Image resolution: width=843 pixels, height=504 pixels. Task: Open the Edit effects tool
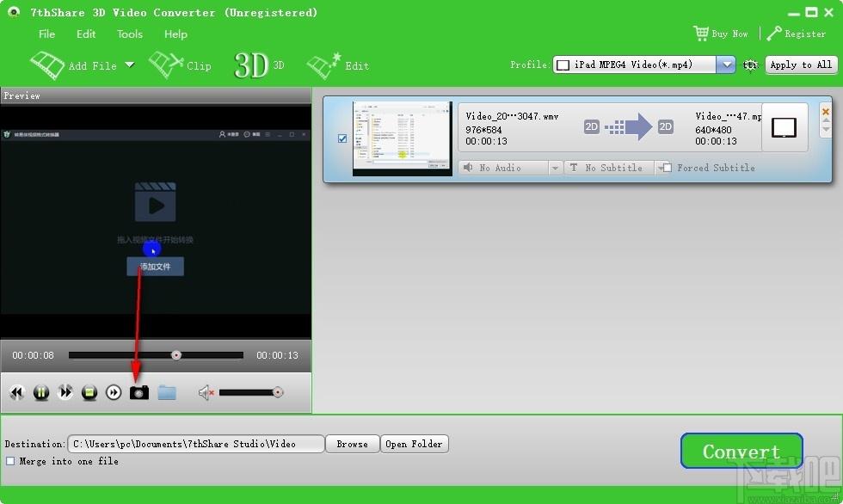(337, 65)
